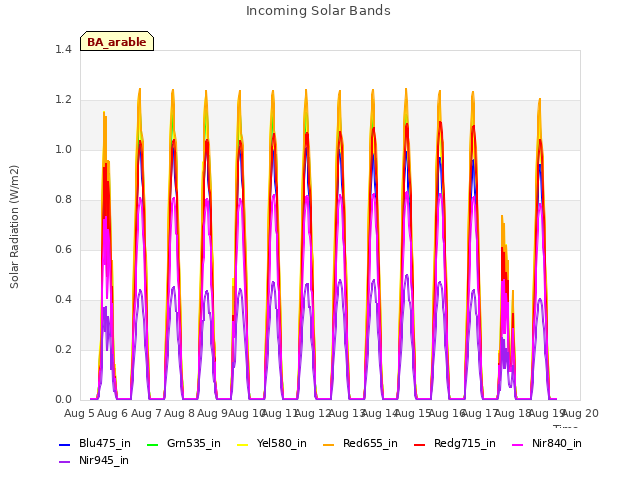The height and width of the screenshot is (480, 640).
Task: Select the Red655_in legend label
Action: [x=370, y=444]
